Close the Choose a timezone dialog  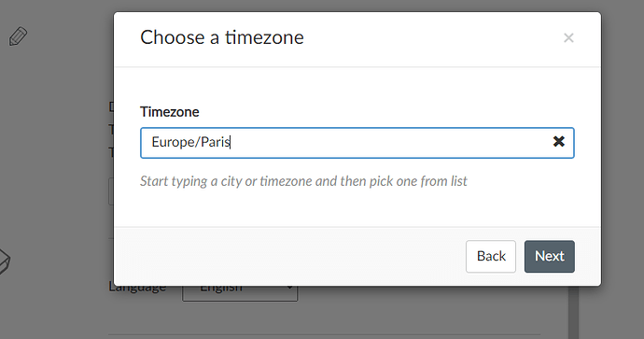(x=568, y=37)
